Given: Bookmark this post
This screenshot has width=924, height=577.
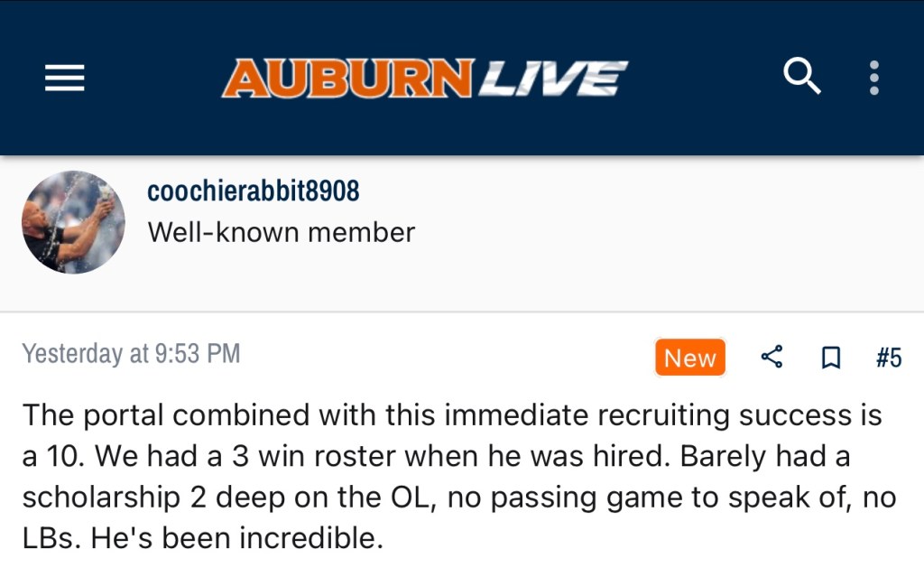Looking at the screenshot, I should [x=830, y=358].
